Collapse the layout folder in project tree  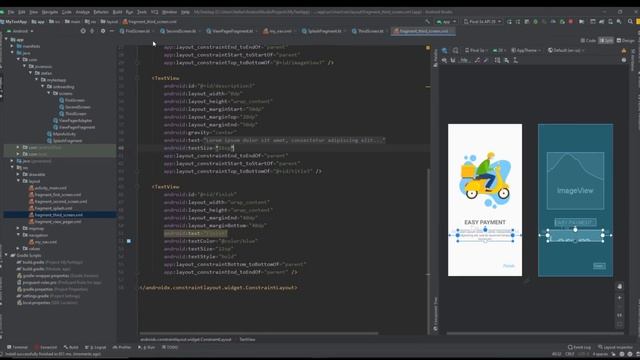(18, 181)
